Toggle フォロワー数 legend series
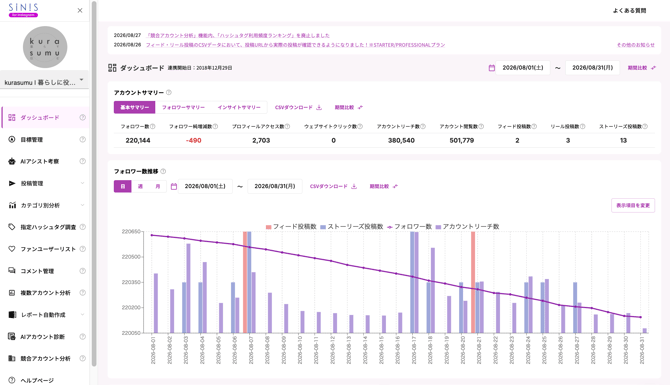The height and width of the screenshot is (385, 670). click(409, 226)
